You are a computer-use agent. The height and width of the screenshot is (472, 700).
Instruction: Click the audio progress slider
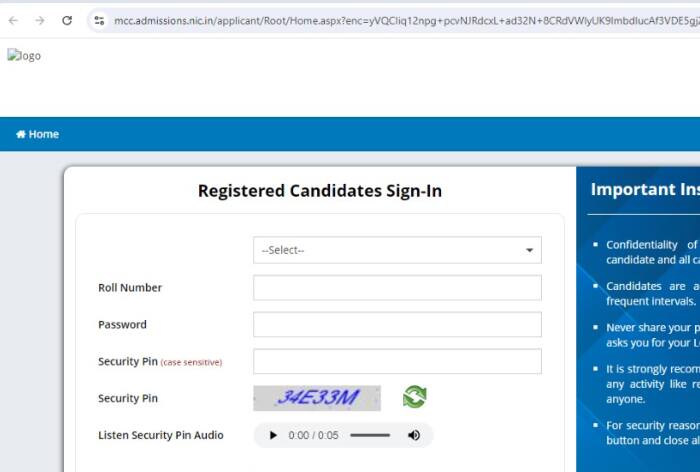369,435
